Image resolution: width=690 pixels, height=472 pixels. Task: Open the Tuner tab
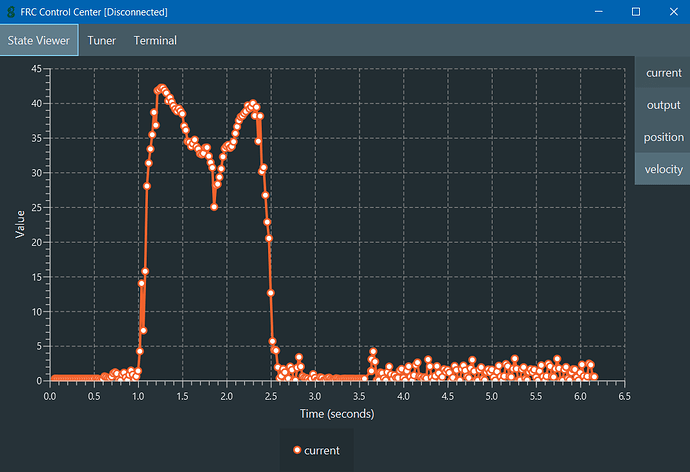[x=101, y=40]
